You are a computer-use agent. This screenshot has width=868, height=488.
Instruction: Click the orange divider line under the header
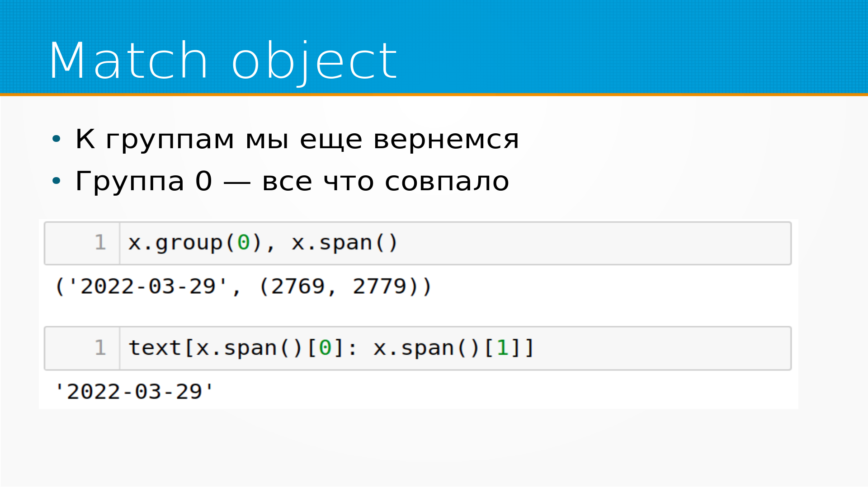434,94
